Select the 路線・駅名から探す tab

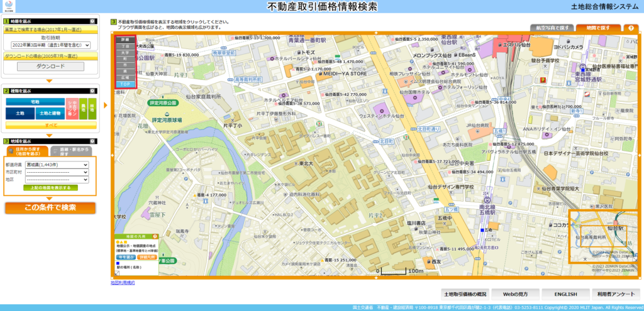(x=72, y=151)
